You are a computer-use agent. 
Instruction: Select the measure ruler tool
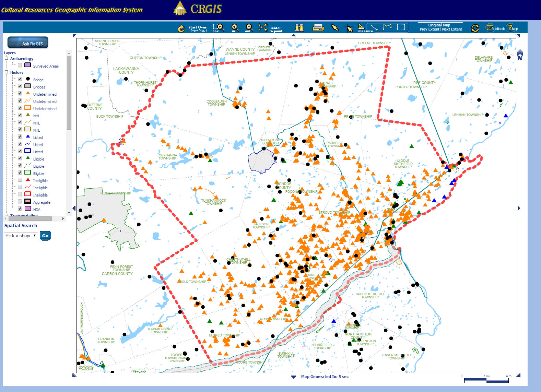click(x=362, y=27)
